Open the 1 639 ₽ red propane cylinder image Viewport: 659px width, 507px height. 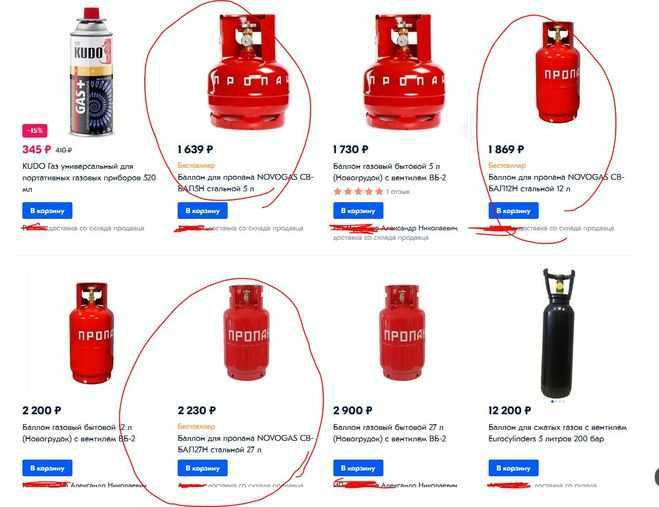tap(249, 71)
